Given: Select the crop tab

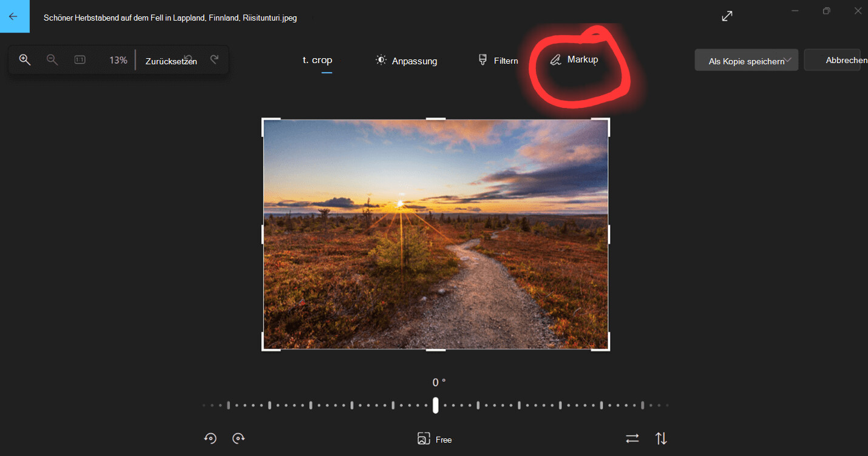Looking at the screenshot, I should pyautogui.click(x=317, y=60).
